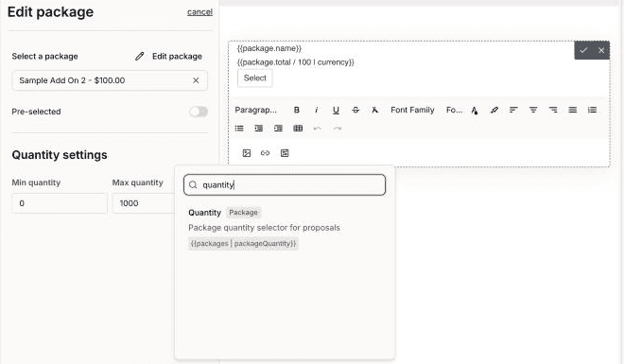Open the Font Family dropdown

(412, 110)
